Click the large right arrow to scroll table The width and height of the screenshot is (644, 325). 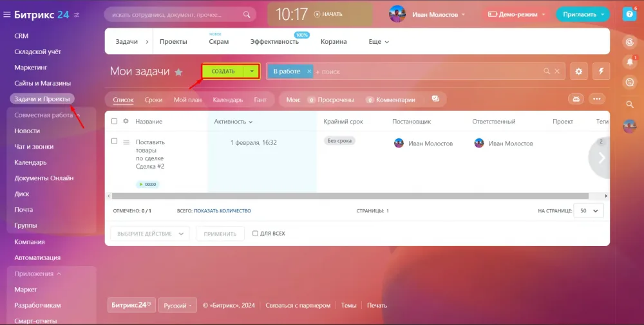tap(601, 158)
